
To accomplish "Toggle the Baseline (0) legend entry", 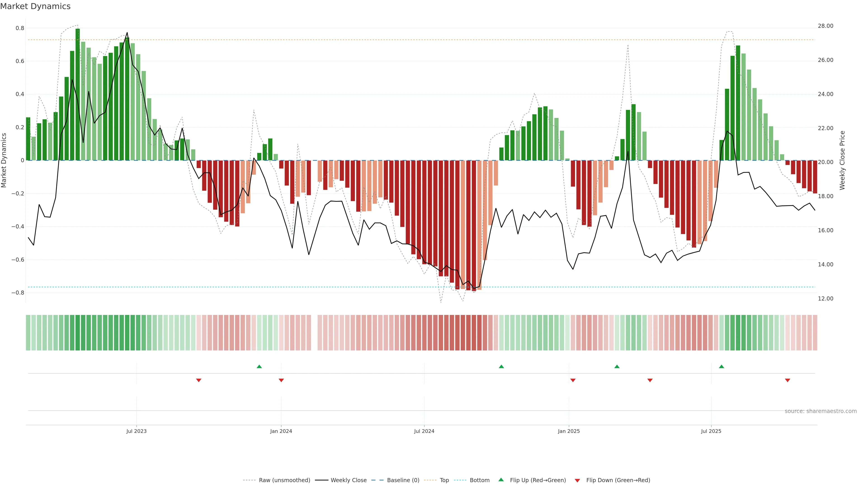I will tap(403, 480).
